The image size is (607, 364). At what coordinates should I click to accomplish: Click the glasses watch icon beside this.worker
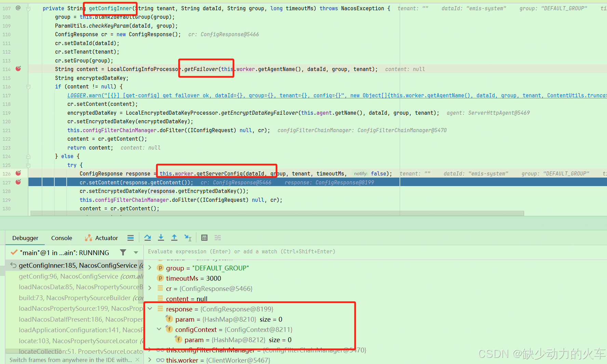click(160, 360)
